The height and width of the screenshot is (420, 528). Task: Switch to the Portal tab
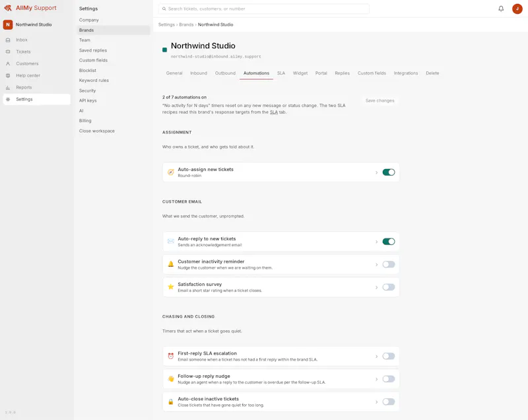(x=321, y=73)
